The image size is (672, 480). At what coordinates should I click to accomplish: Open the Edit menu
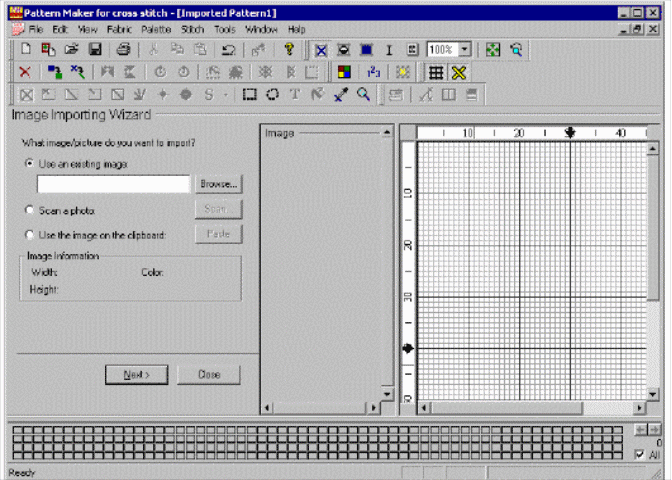[60, 29]
